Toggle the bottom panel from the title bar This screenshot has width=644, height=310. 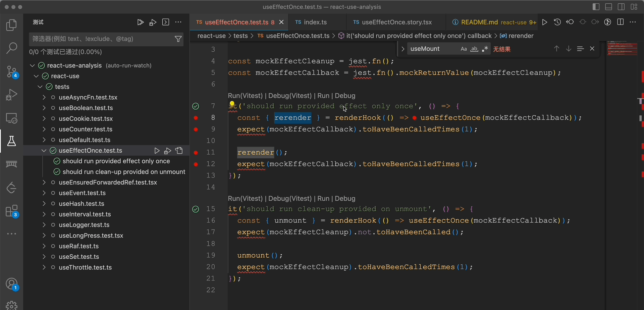(609, 7)
